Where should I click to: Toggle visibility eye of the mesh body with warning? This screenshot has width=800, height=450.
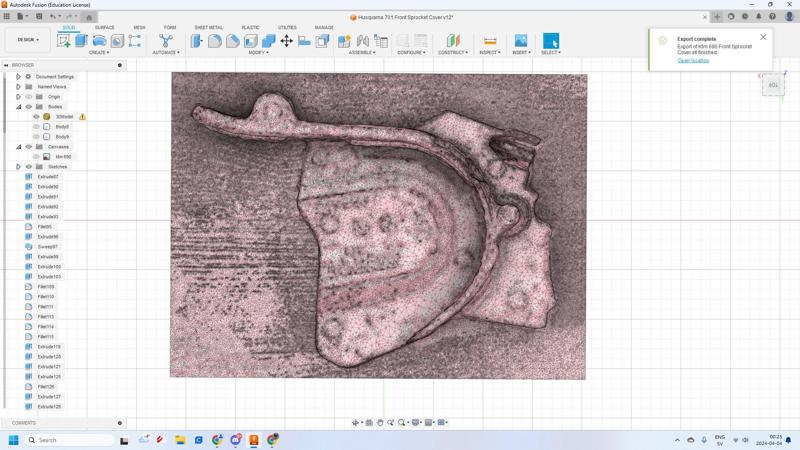[36, 117]
